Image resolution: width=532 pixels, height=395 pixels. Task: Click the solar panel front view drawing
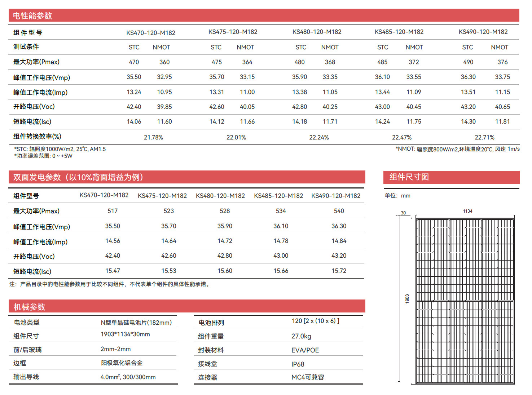pyautogui.click(x=465, y=301)
